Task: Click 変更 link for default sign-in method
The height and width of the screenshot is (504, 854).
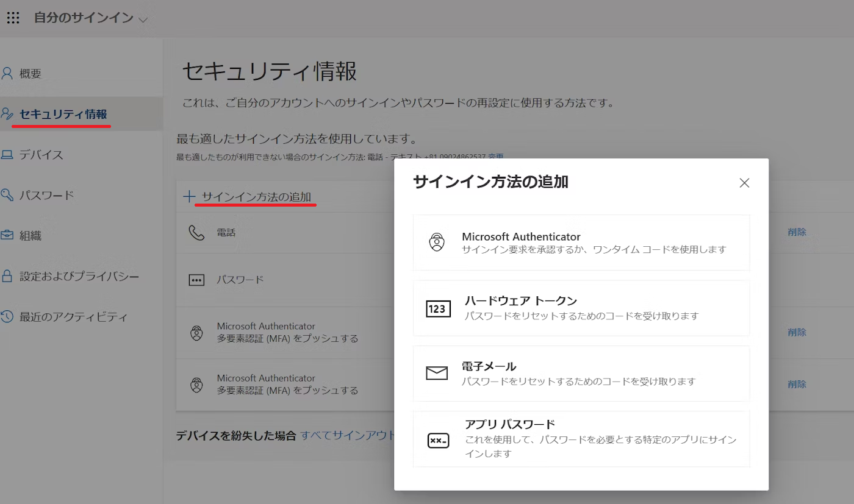Action: 495,157
